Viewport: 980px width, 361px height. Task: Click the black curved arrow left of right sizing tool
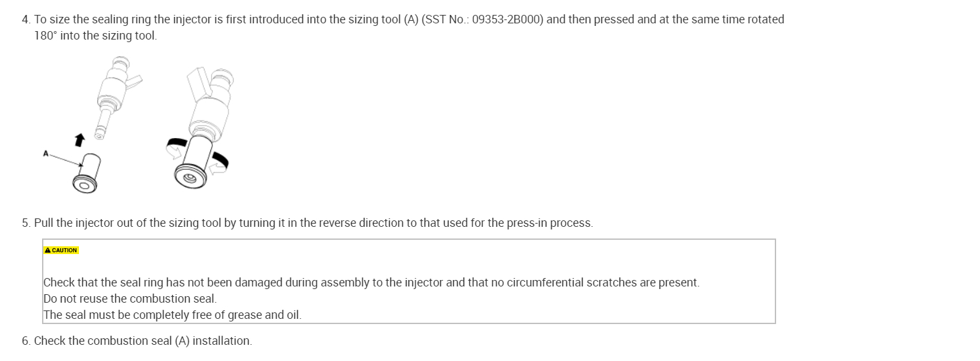click(x=177, y=142)
